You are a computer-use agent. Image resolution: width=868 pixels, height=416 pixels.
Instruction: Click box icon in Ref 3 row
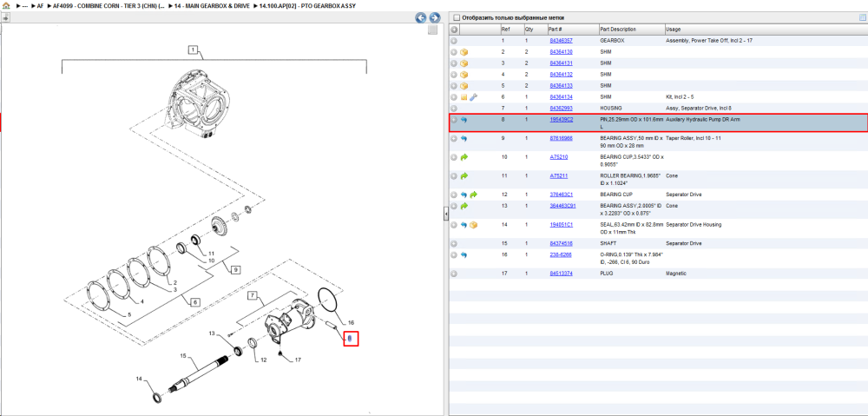click(x=464, y=63)
